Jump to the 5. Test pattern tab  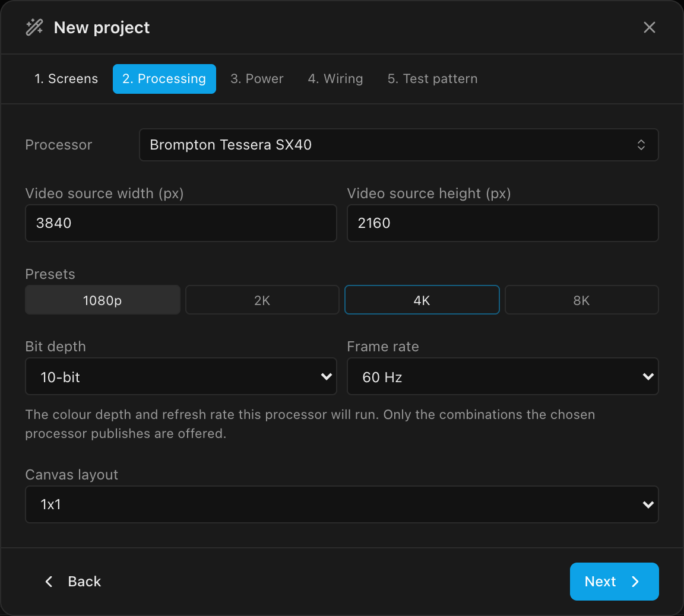(x=432, y=79)
